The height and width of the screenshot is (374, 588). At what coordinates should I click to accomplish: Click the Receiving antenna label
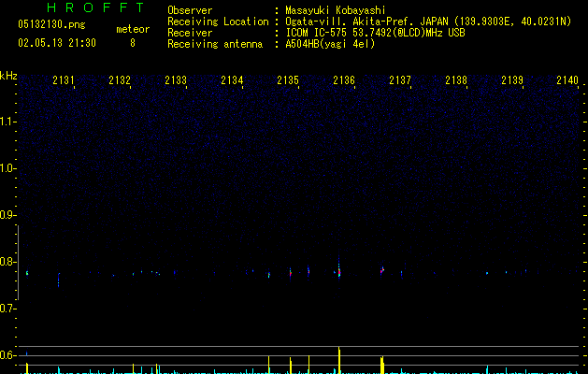coord(215,44)
